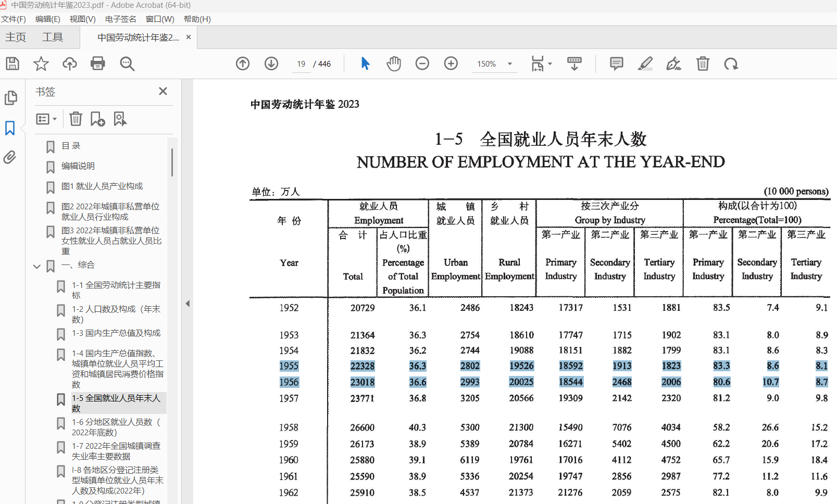
Task: Click the page number input field
Action: 301,64
